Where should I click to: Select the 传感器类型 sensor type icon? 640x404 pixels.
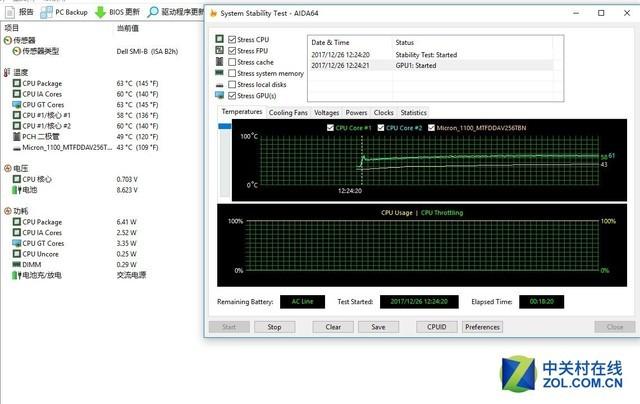[x=17, y=51]
